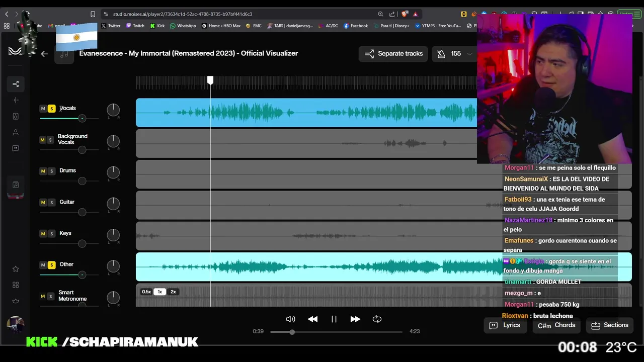Click the music note thumbnail beside title
Viewport: 644px width, 362px height.
pos(64,54)
